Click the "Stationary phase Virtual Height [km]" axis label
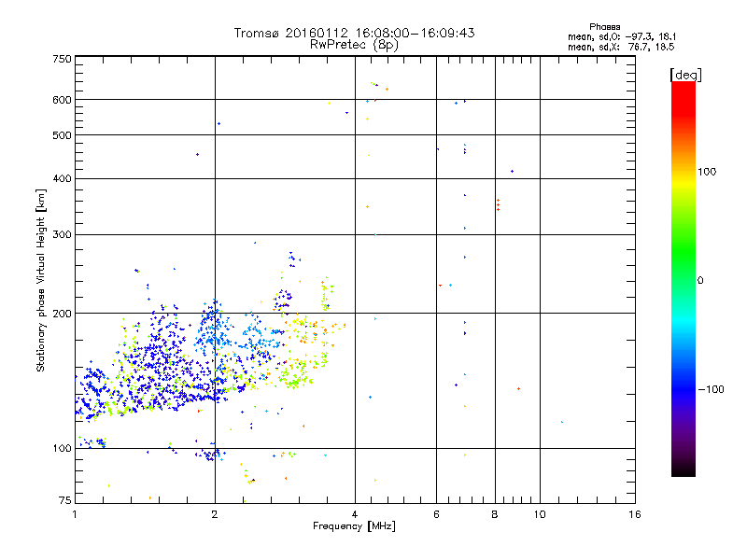This screenshot has height=560, width=747. pyautogui.click(x=41, y=281)
